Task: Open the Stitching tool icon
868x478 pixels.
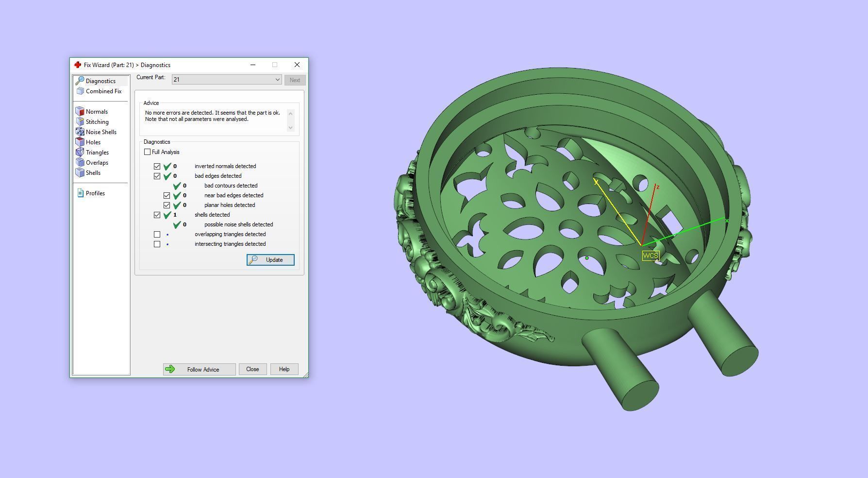Action: tap(80, 122)
